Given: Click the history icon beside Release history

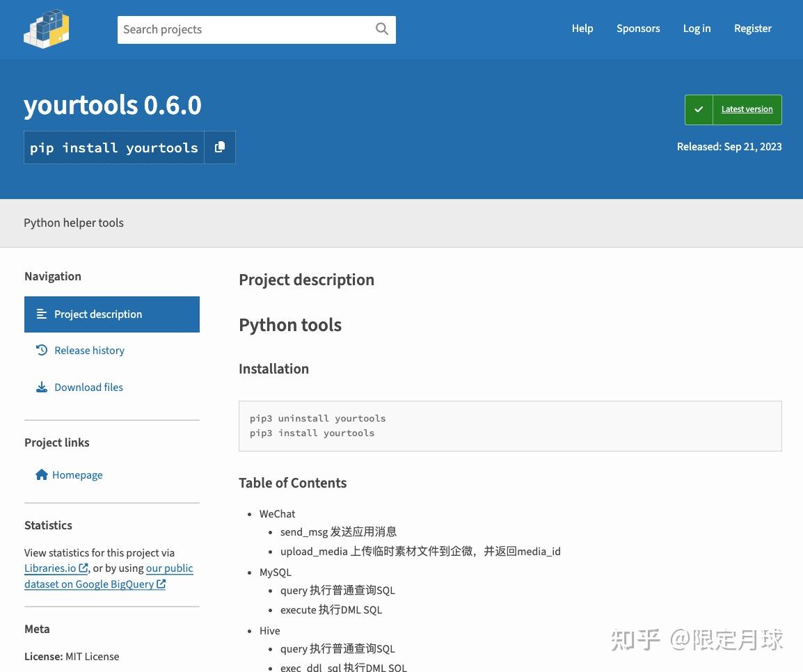Looking at the screenshot, I should pos(41,350).
